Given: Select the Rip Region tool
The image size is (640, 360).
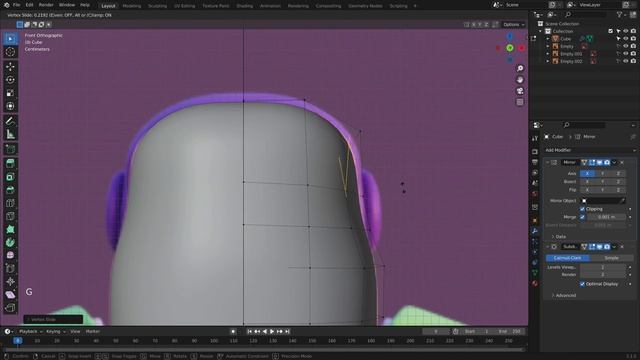Looking at the screenshot, I should pyautogui.click(x=10, y=307).
